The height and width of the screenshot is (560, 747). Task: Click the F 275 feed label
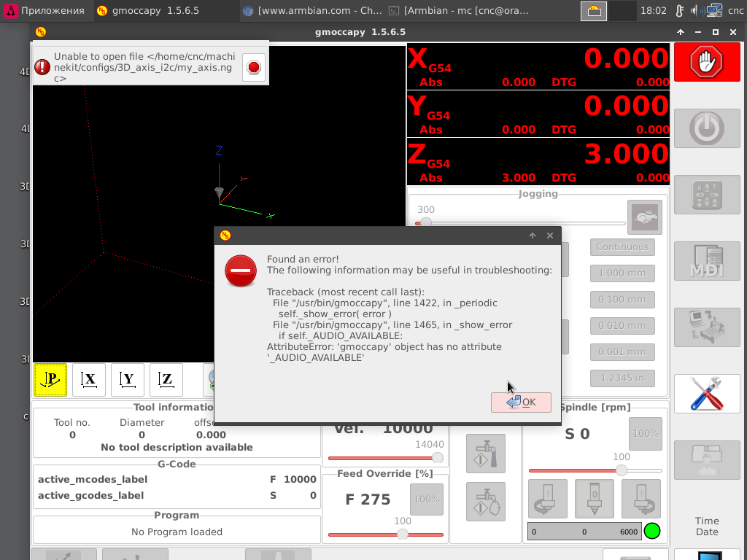click(368, 499)
